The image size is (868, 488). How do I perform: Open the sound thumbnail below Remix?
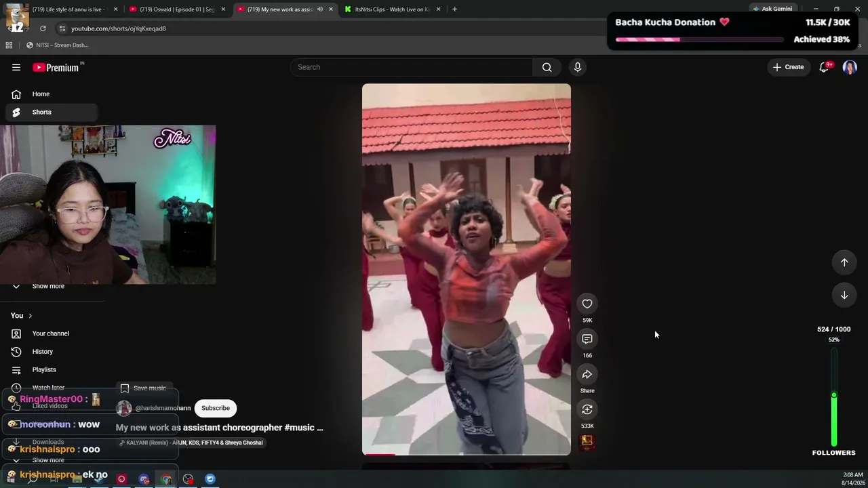coord(587,442)
